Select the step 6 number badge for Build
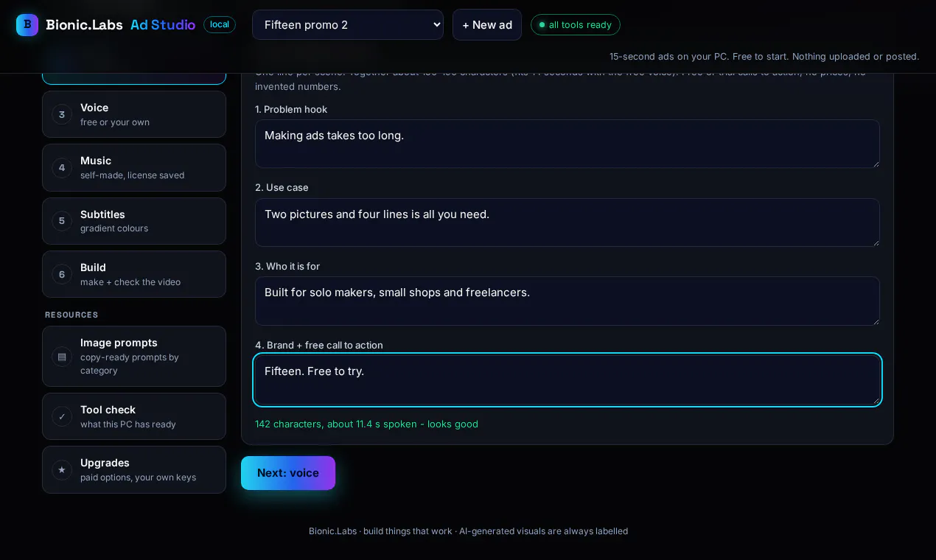 62,274
